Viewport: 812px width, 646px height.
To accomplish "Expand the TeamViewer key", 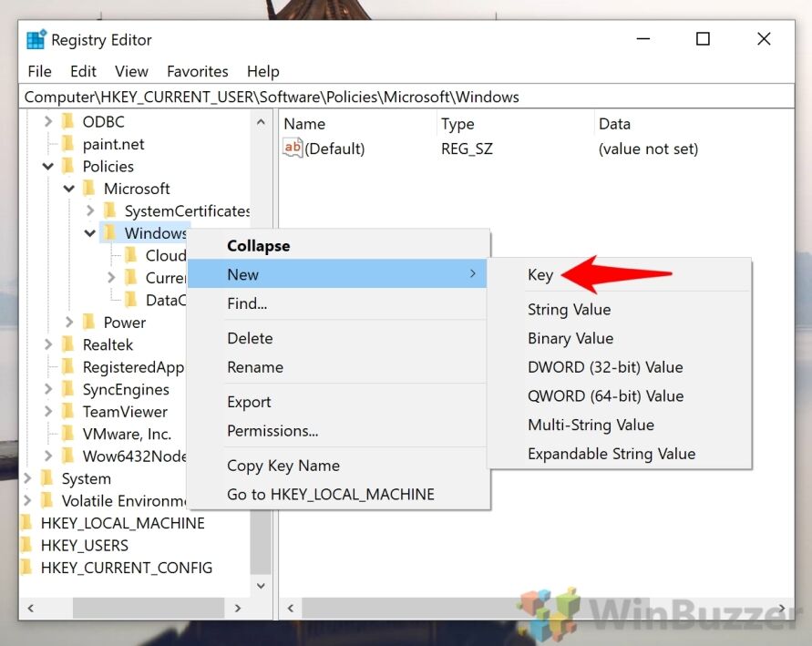I will click(x=48, y=411).
